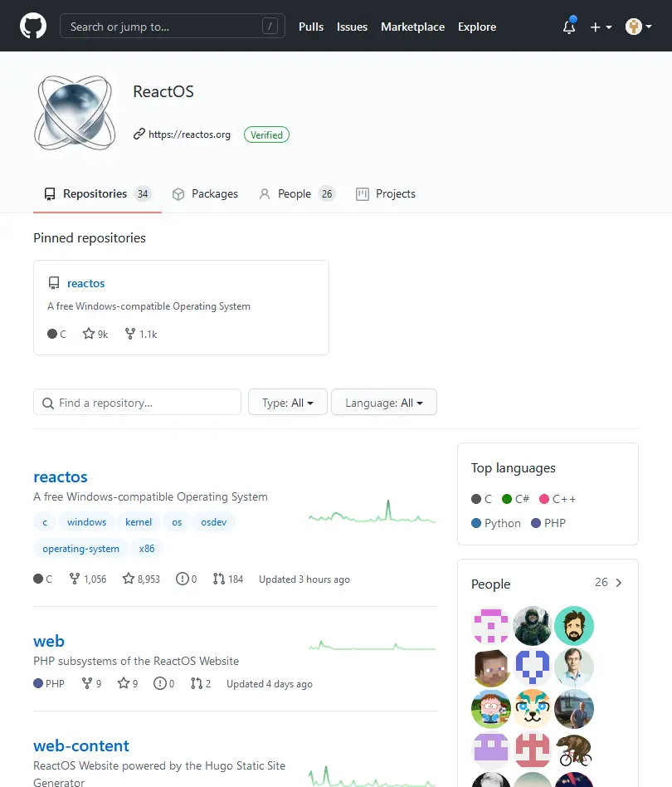
Task: Click the cartoon boy member avatar
Action: pos(491,709)
